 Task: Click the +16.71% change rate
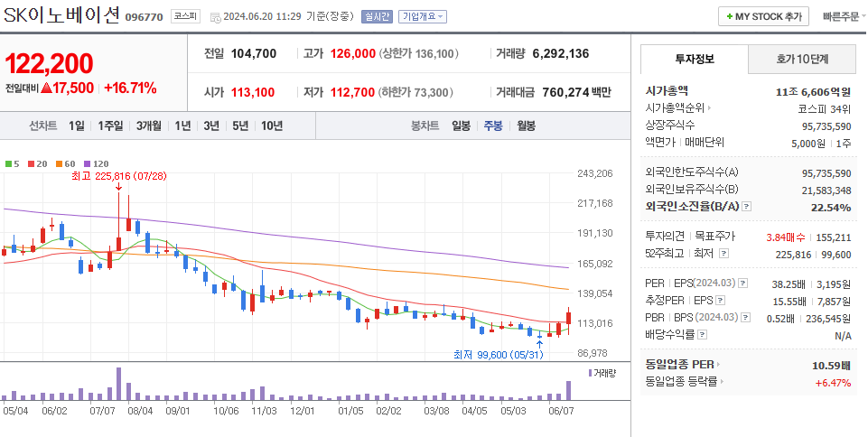[x=130, y=88]
